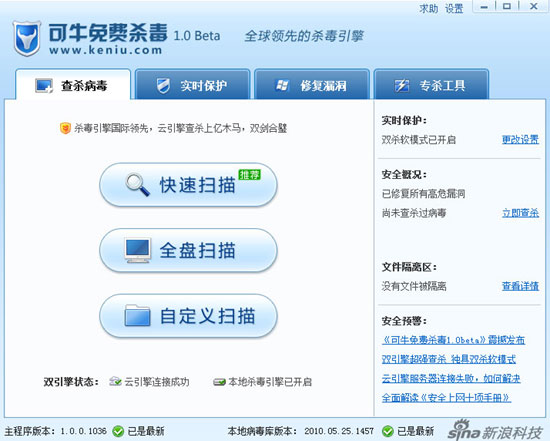
Task: Open the 双引擎超强查杀 news link
Action: 449,359
